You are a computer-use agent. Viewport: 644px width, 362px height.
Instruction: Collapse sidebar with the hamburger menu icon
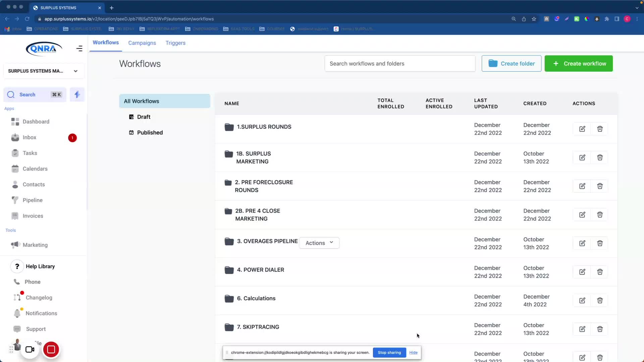pos(79,49)
